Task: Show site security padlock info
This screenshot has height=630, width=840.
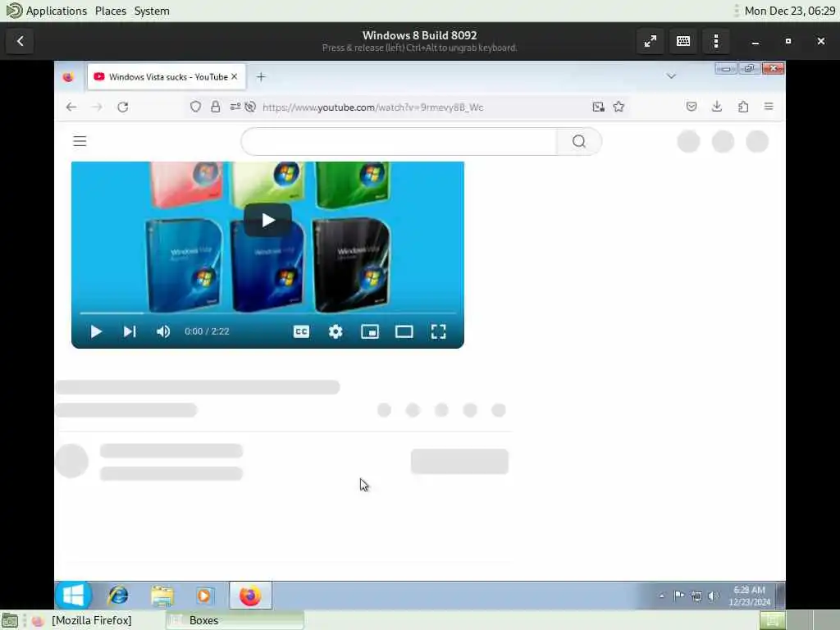Action: [x=216, y=107]
